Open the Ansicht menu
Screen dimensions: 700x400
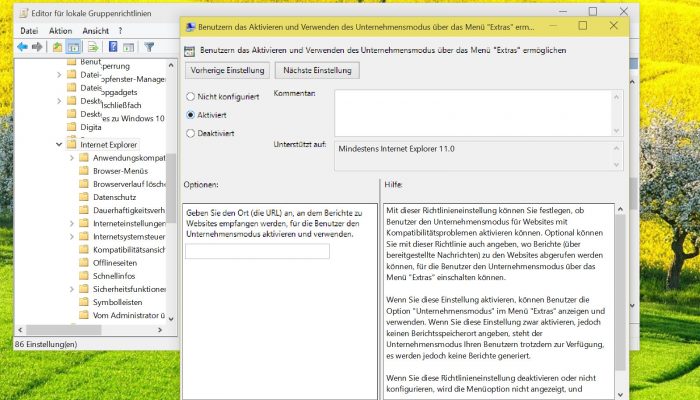pos(96,31)
